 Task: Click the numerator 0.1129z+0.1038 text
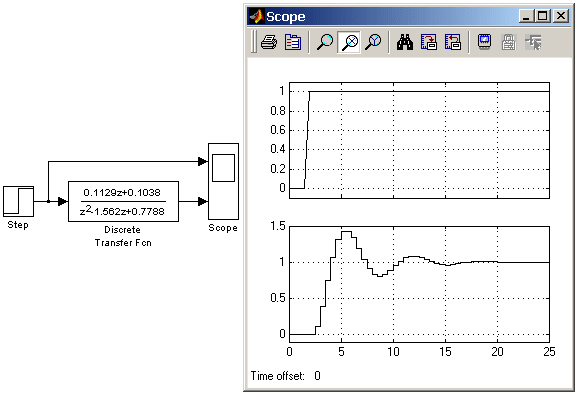point(122,192)
